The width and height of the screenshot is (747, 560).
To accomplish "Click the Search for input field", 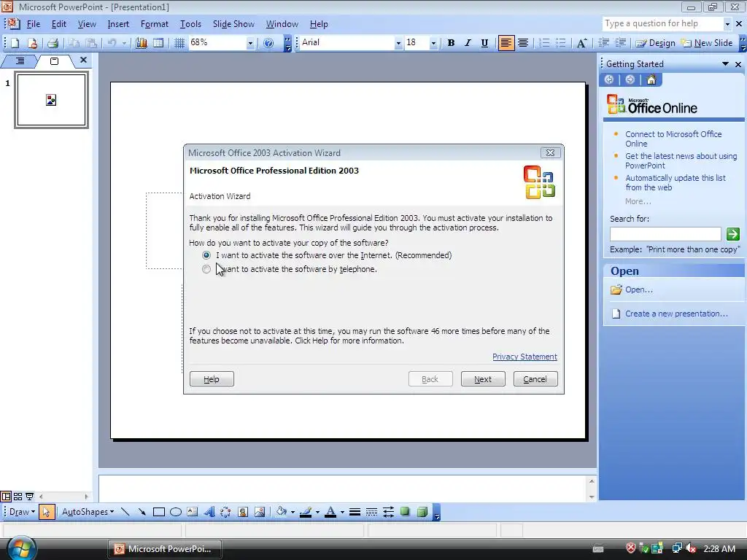I will pos(665,234).
